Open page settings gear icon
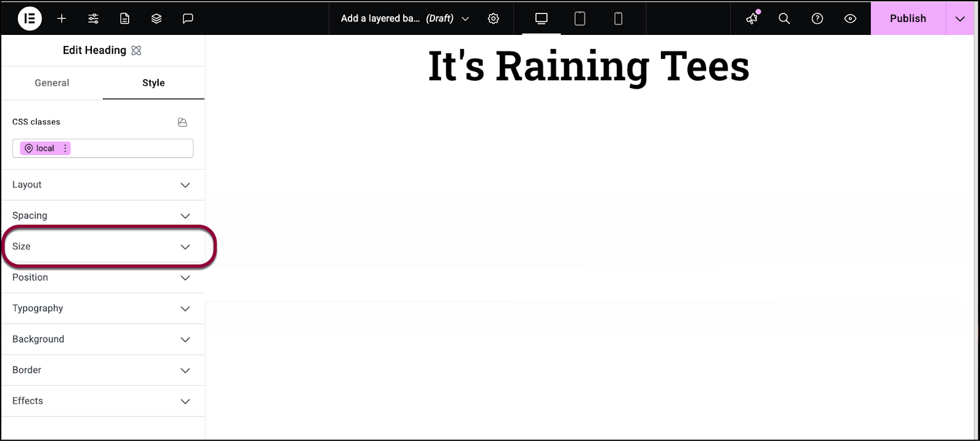980x441 pixels. [x=493, y=18]
